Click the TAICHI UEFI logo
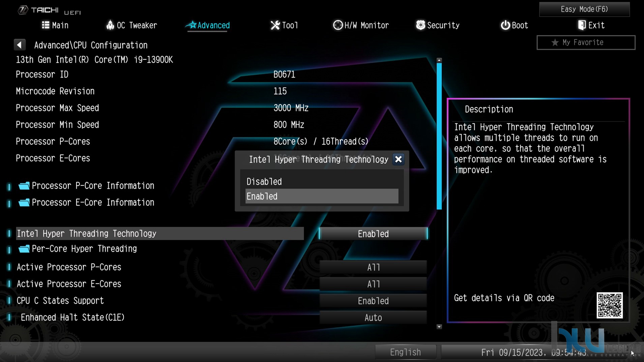 (x=50, y=10)
